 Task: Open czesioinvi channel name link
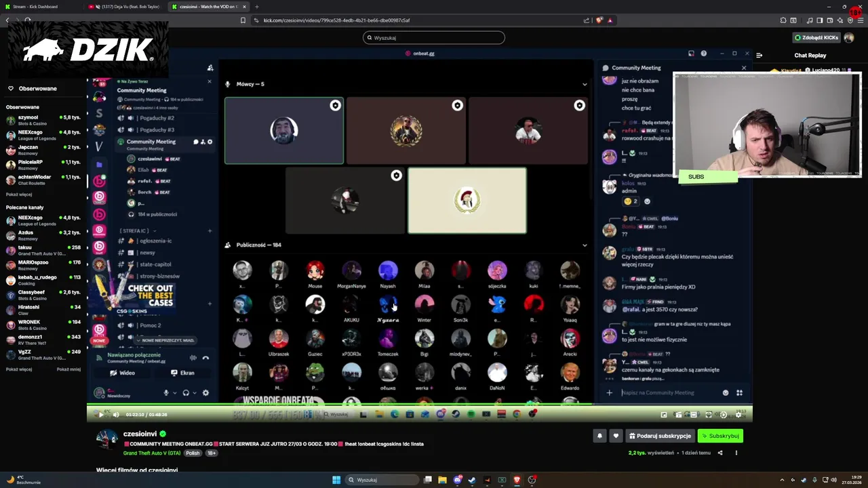[140, 434]
